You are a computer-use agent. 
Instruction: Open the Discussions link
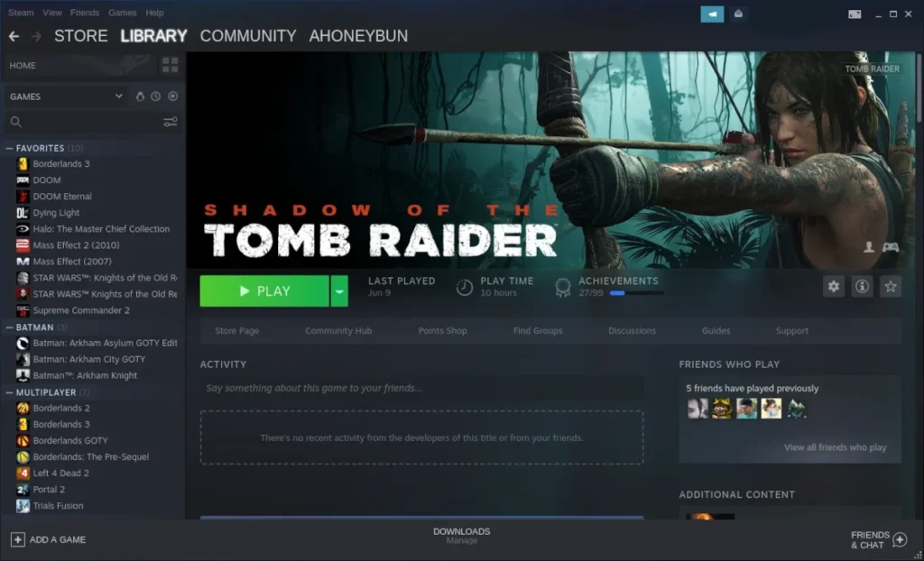click(632, 331)
